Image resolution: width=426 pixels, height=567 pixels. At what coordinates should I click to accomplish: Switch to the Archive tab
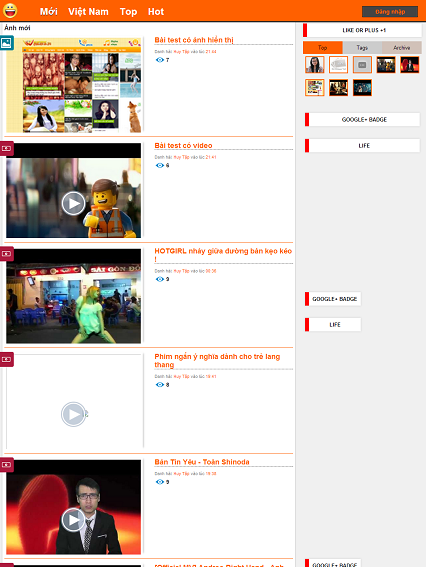(402, 48)
